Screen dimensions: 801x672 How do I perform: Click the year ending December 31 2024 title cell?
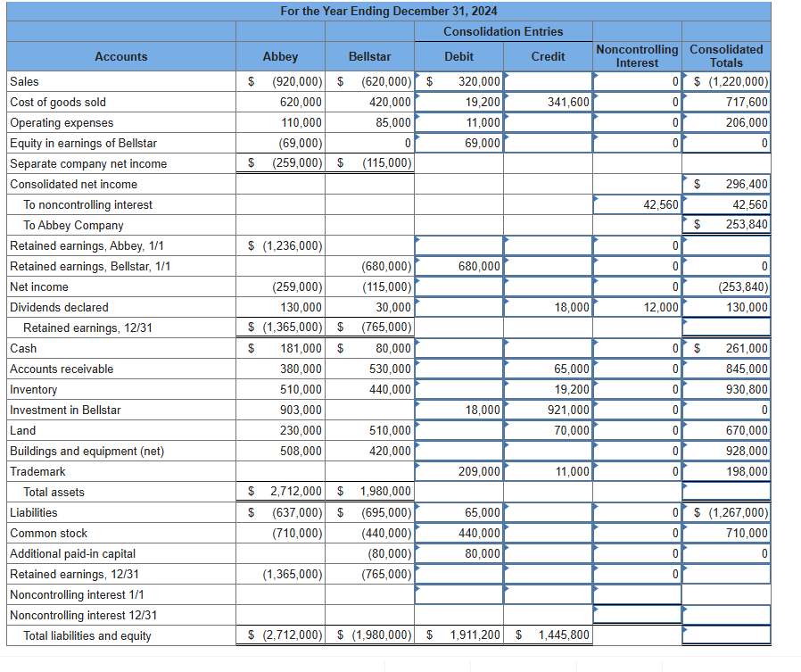(386, 11)
